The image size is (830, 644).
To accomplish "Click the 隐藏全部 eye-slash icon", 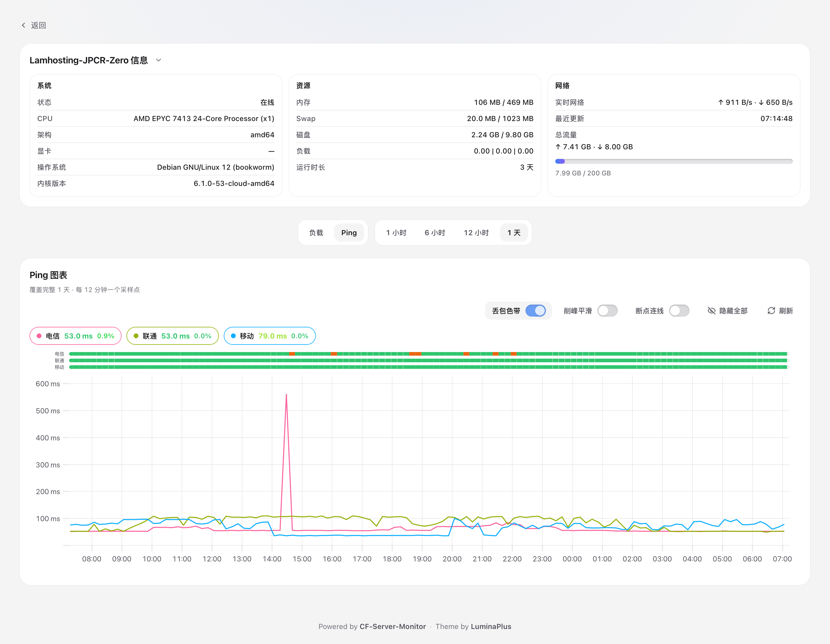I will point(711,311).
